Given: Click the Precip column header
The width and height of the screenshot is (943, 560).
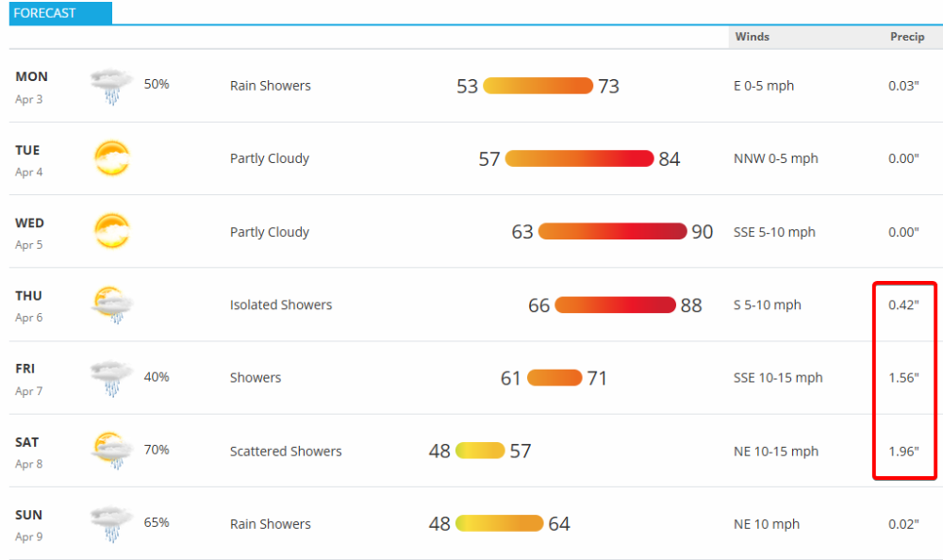Looking at the screenshot, I should click(907, 37).
